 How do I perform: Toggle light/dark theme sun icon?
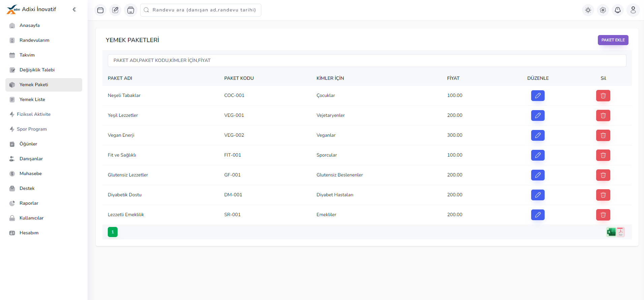(x=588, y=10)
